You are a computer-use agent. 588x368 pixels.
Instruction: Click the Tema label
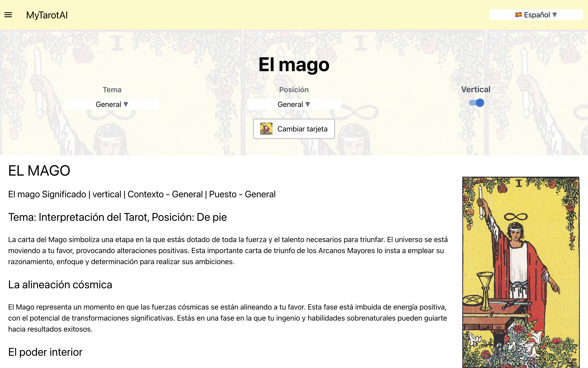tap(112, 90)
